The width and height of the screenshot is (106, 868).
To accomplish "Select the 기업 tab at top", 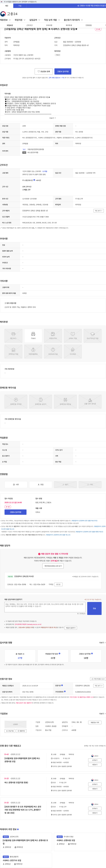I will click(20, 6).
